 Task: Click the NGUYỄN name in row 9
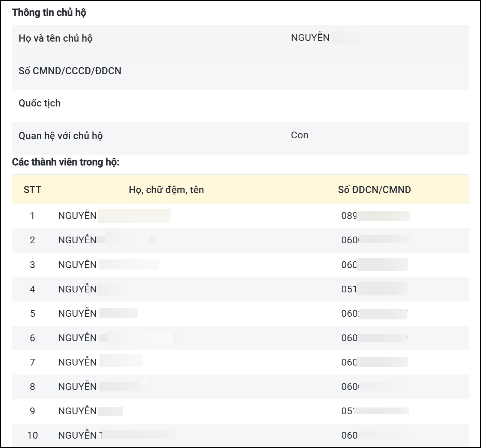coord(90,411)
